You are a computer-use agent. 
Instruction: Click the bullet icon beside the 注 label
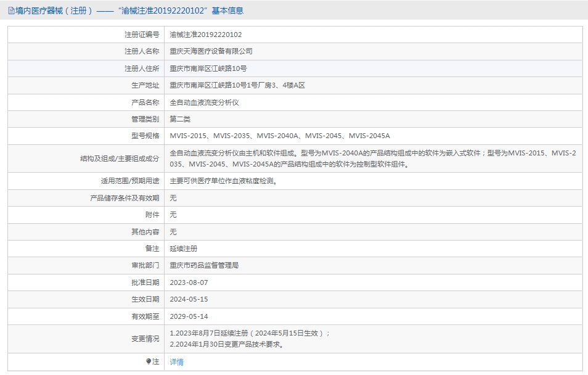[x=149, y=361]
